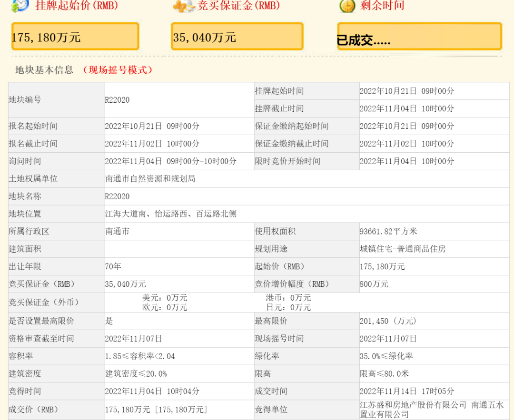Viewport: 514px width, 420px height.
Task: Click the 建筑面积 label cell
Action: (56, 249)
